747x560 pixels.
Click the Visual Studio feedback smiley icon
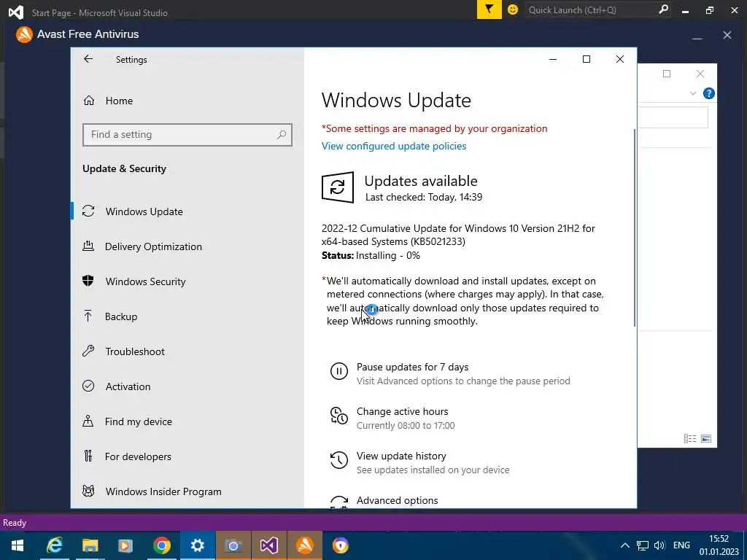click(x=513, y=9)
